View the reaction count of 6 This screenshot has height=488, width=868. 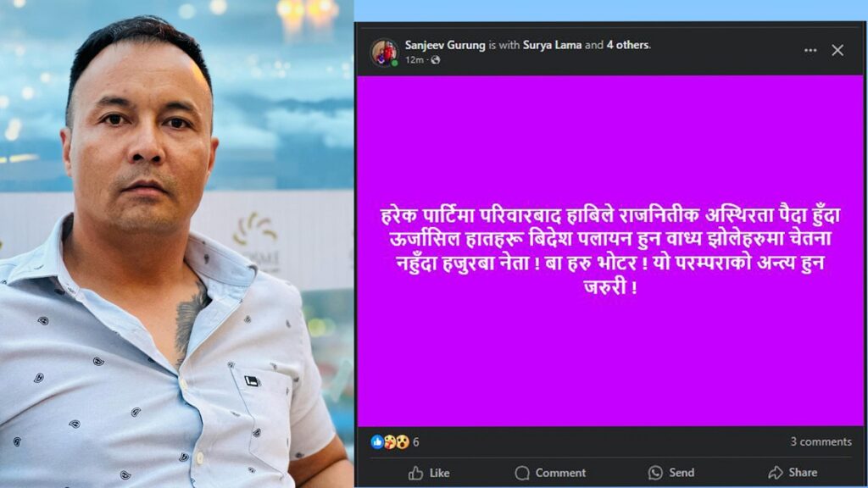pos(415,442)
